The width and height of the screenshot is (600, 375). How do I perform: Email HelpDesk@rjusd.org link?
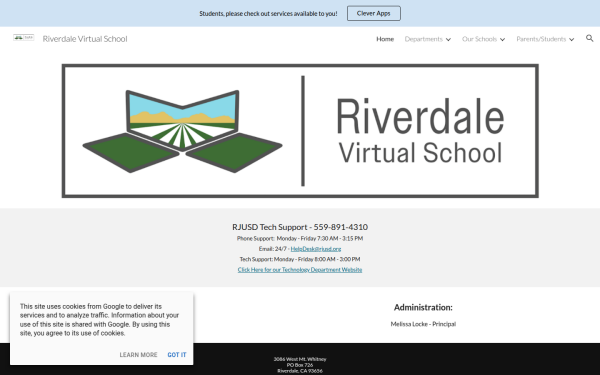(x=316, y=249)
